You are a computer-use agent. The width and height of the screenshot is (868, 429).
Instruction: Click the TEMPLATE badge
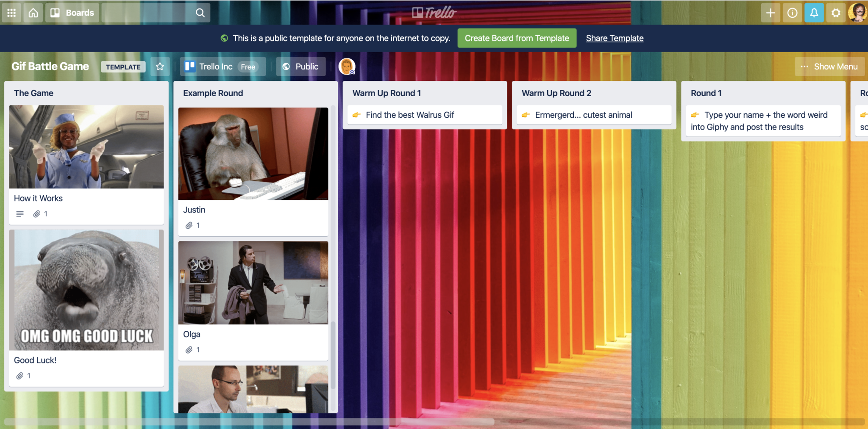pyautogui.click(x=123, y=66)
